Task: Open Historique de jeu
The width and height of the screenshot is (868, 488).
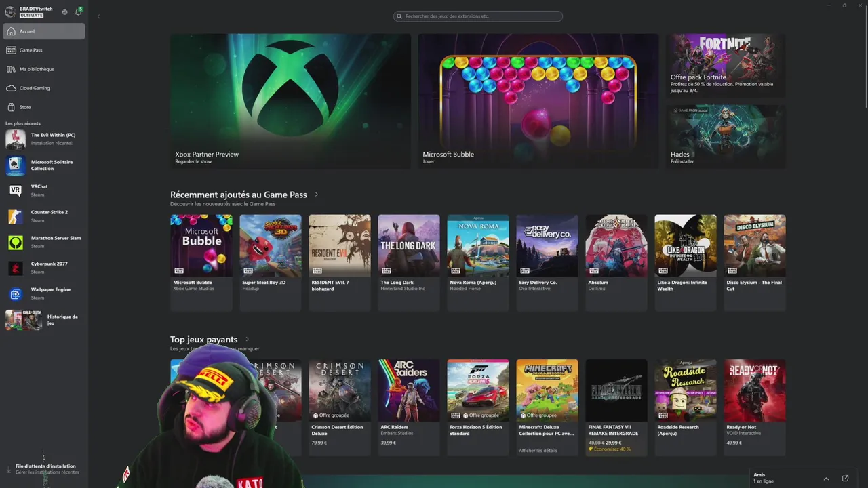Action: click(x=44, y=320)
